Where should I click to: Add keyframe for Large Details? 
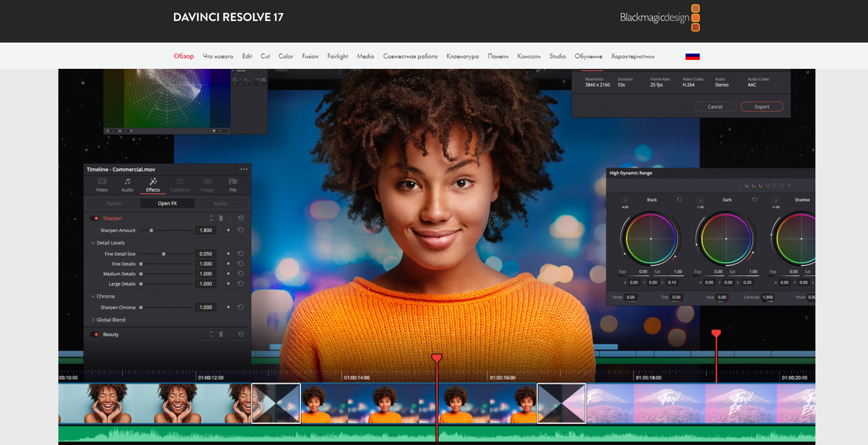pyautogui.click(x=228, y=284)
